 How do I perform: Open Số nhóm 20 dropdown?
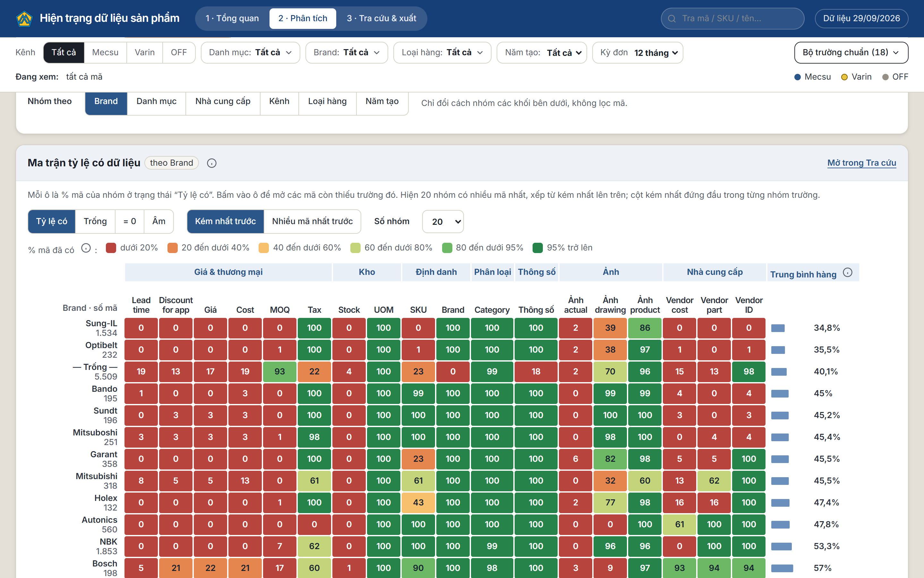point(443,222)
